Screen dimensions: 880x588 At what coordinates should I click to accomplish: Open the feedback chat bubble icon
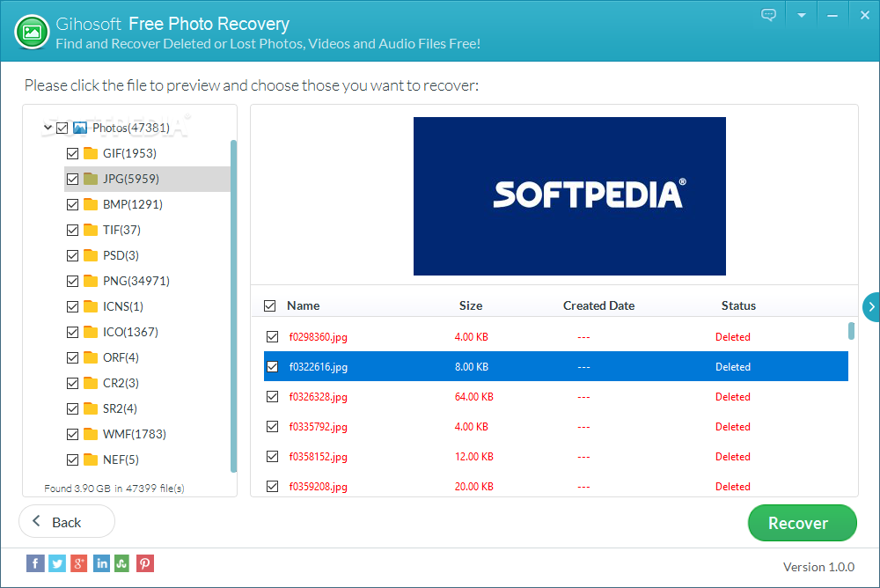[x=768, y=15]
